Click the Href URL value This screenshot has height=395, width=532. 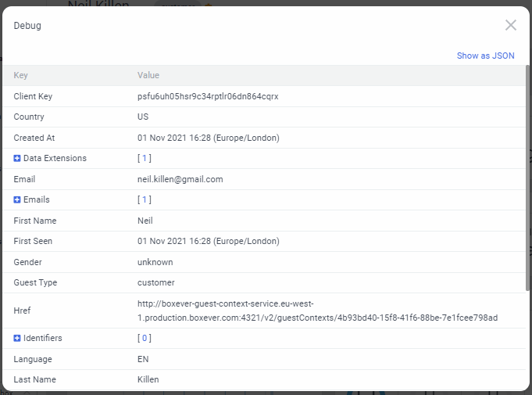tap(317, 311)
